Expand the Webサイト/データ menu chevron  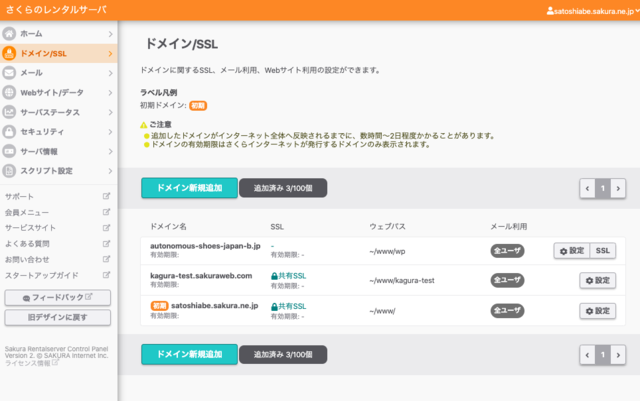[x=108, y=92]
